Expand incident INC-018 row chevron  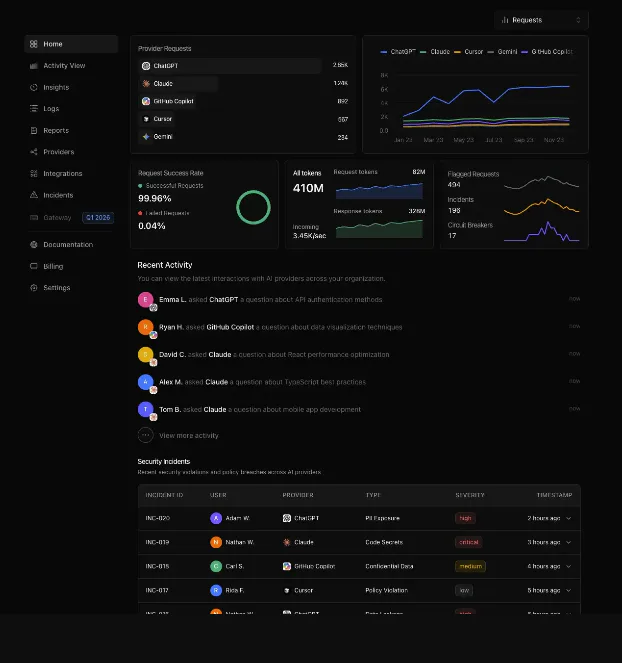point(568,566)
